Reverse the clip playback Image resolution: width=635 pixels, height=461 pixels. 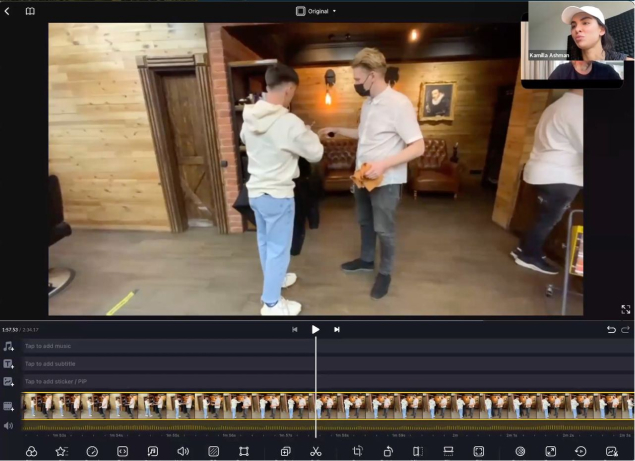coord(581,452)
